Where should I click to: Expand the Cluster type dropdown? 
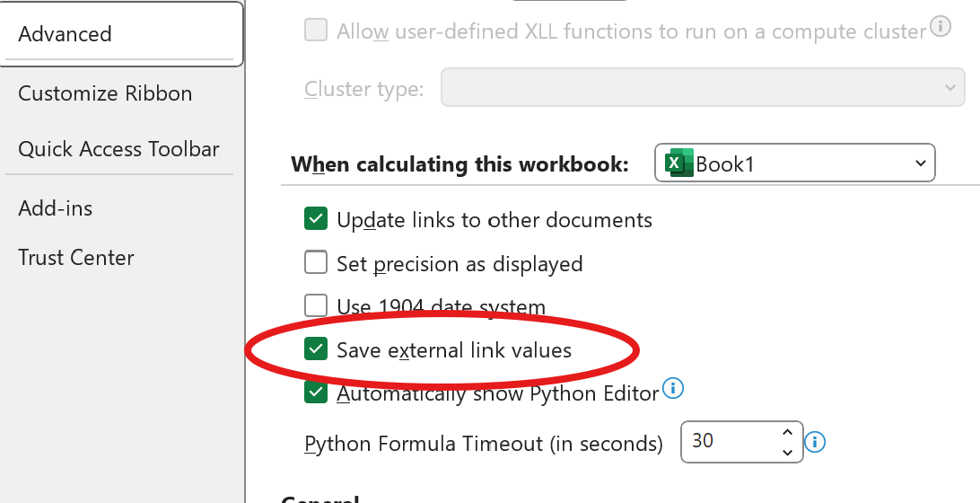point(949,88)
